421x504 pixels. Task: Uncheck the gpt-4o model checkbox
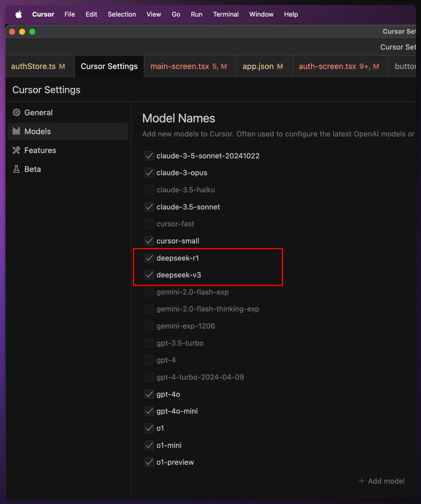point(149,394)
